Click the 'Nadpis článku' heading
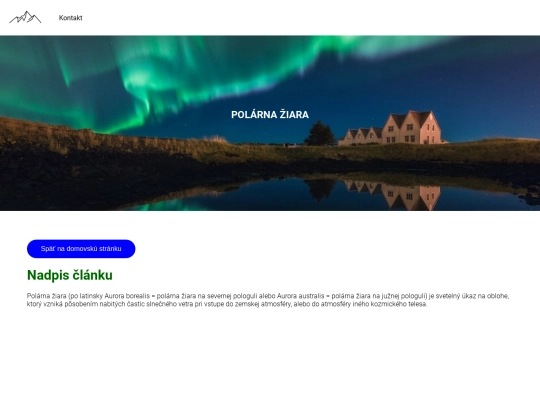 (x=70, y=275)
